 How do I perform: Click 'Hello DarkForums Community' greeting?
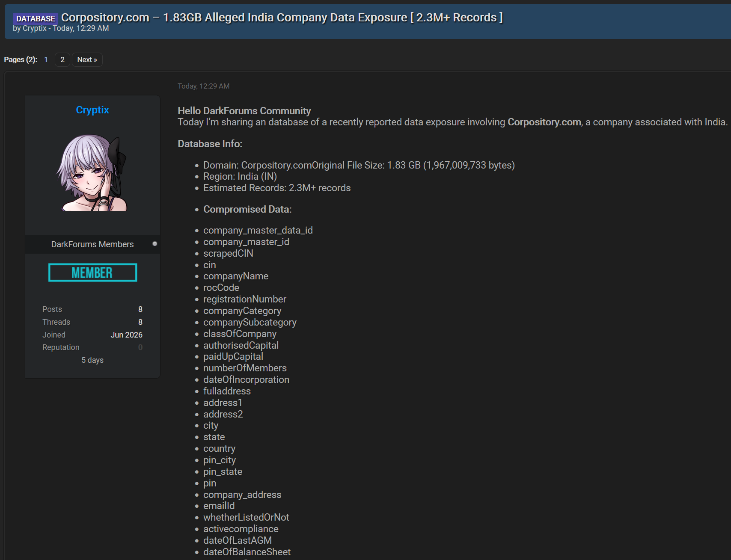coord(244,111)
